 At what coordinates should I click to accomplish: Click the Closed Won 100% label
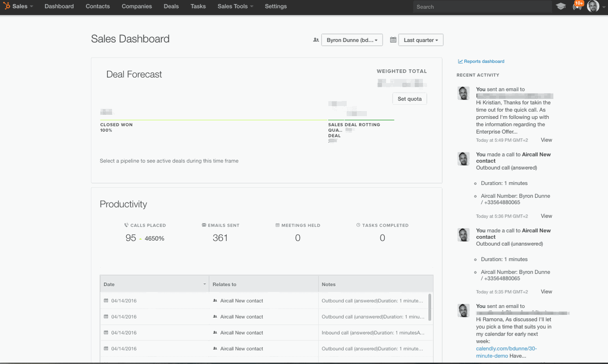click(117, 128)
